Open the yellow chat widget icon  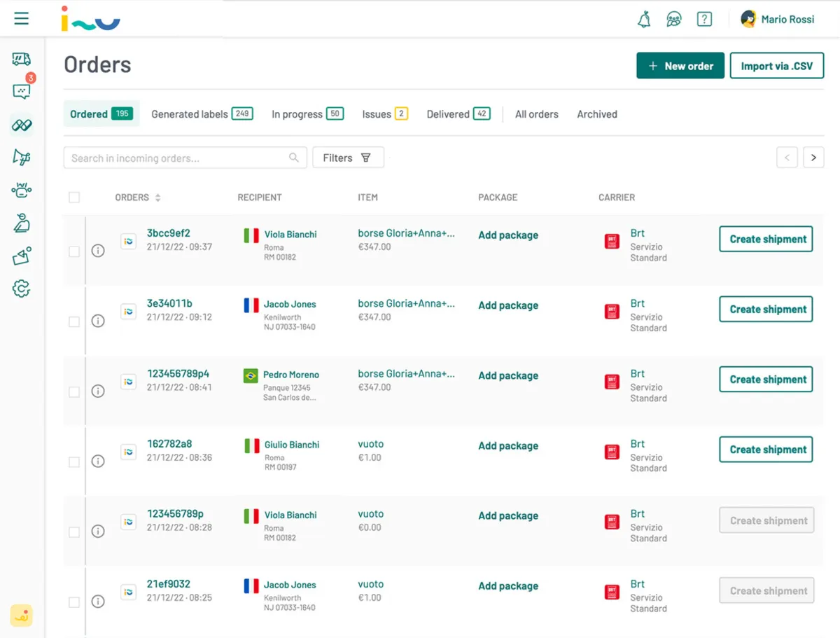point(22,616)
